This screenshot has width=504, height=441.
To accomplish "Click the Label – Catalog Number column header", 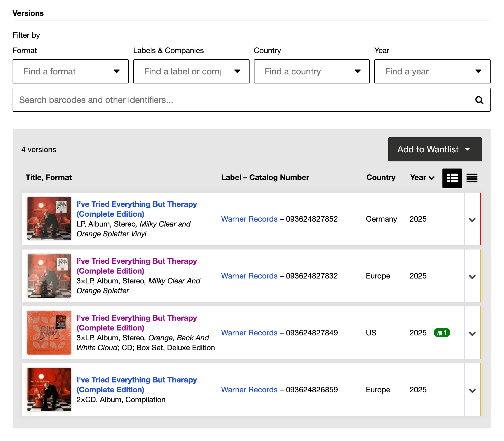I will point(265,178).
